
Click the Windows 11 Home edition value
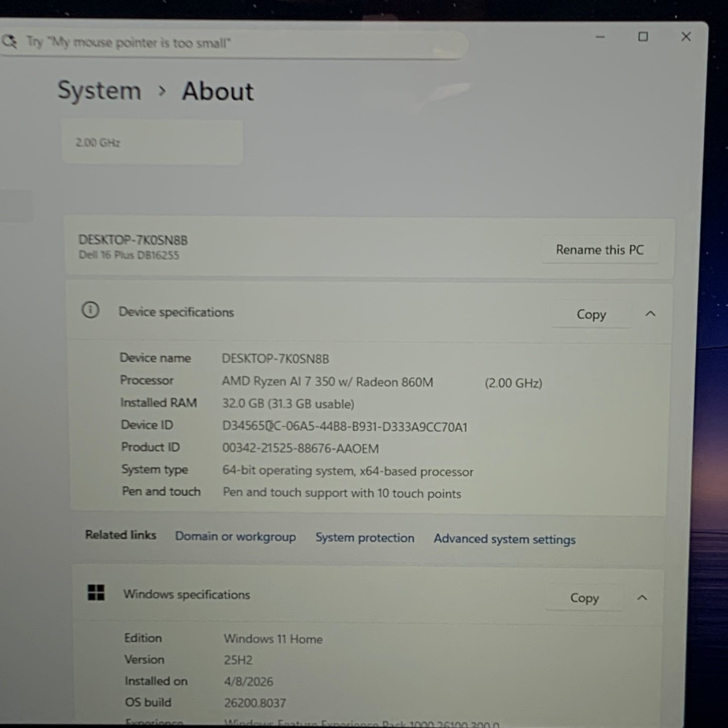[x=273, y=639]
